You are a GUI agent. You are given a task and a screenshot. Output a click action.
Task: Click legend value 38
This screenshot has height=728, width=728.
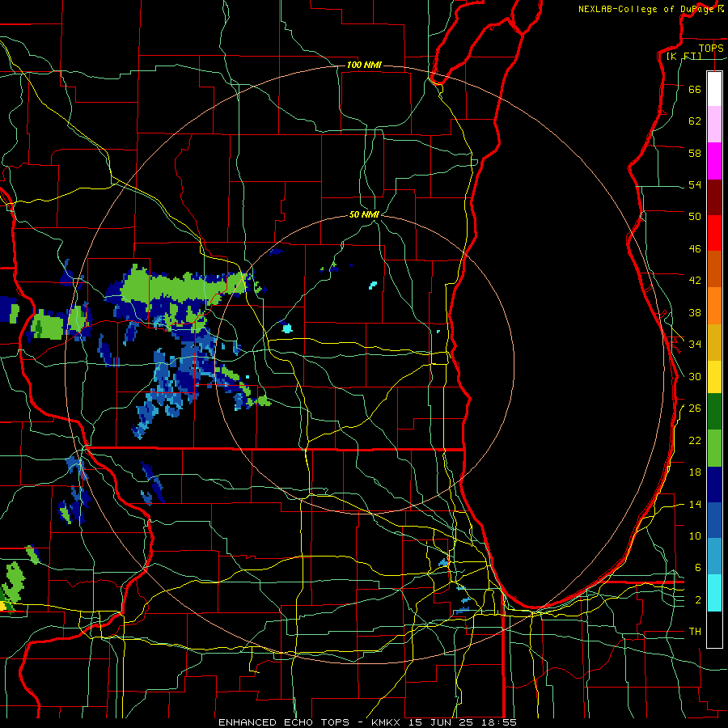click(x=695, y=312)
